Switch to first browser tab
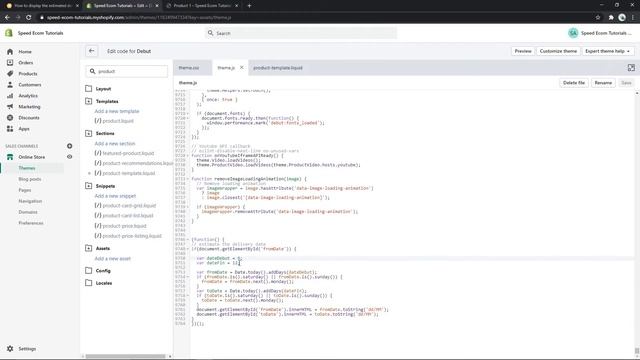This screenshot has width=640, height=360. pos(42,6)
